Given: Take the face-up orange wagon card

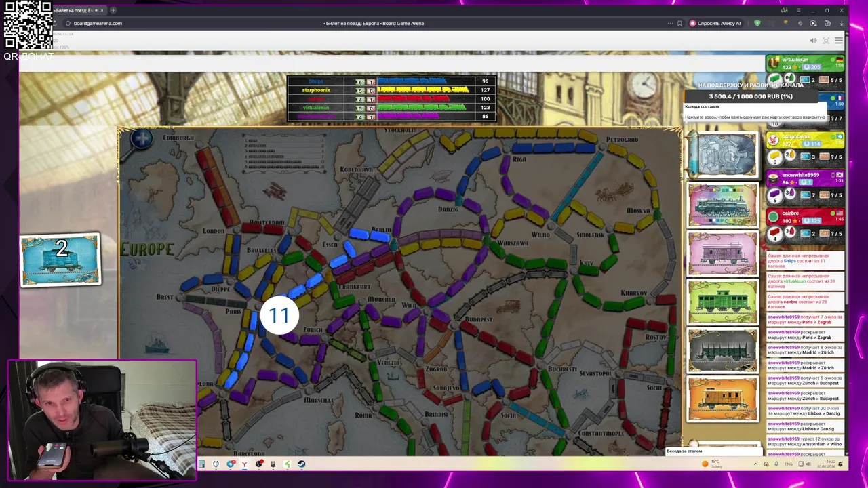Looking at the screenshot, I should click(x=723, y=400).
